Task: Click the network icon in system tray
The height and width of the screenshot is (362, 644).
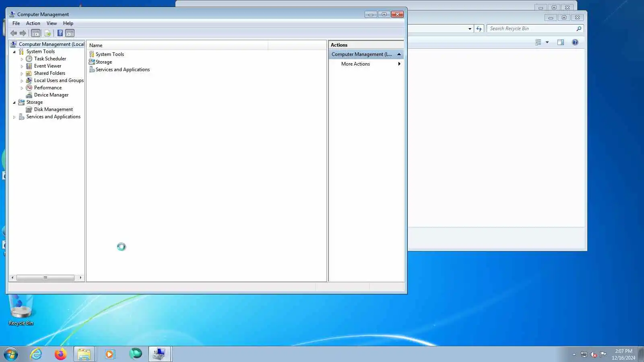Action: point(584,354)
